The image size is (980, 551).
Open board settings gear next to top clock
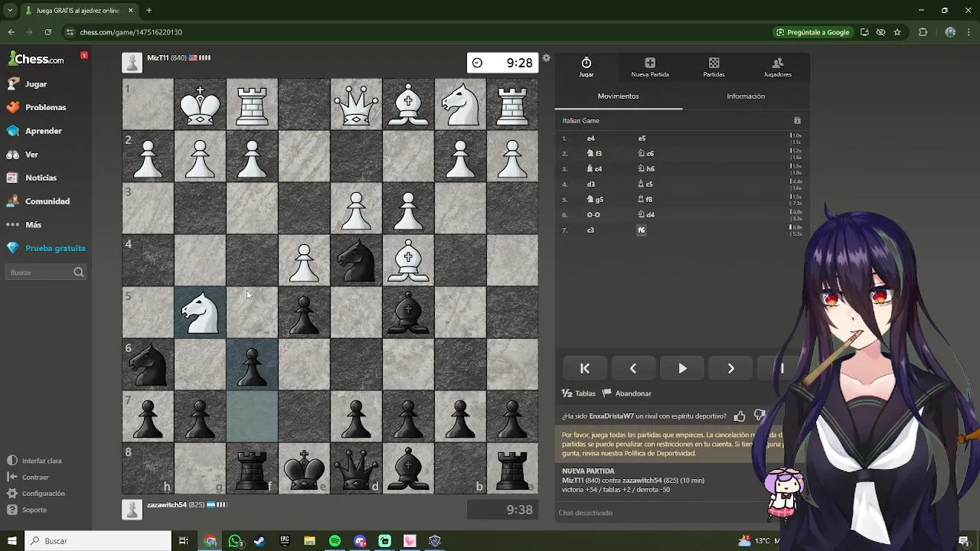546,58
